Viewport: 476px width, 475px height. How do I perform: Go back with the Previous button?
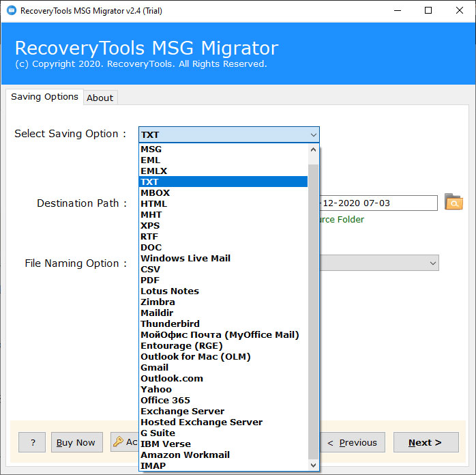pos(353,442)
